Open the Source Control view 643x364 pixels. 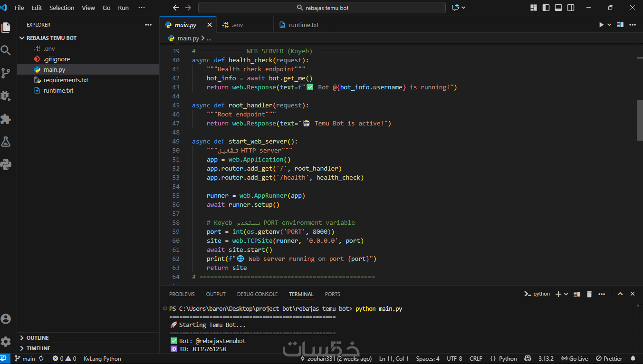(6, 73)
